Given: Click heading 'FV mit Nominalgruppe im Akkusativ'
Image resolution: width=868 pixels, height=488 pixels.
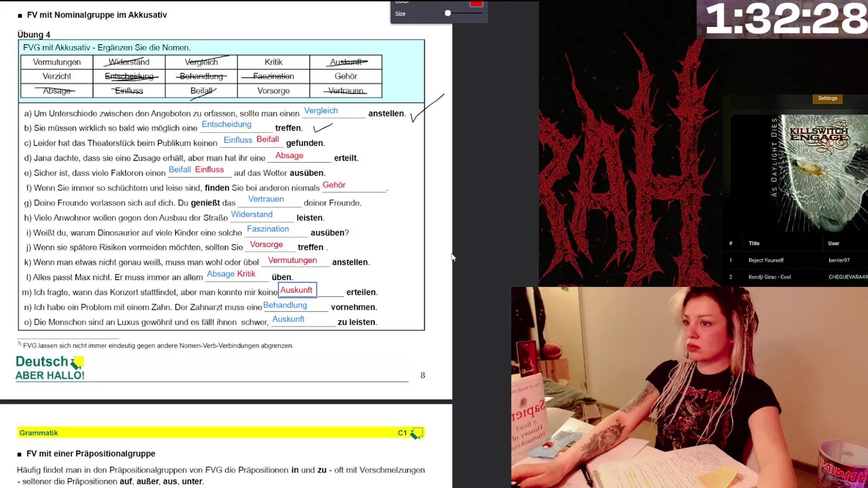Looking at the screenshot, I should [97, 15].
